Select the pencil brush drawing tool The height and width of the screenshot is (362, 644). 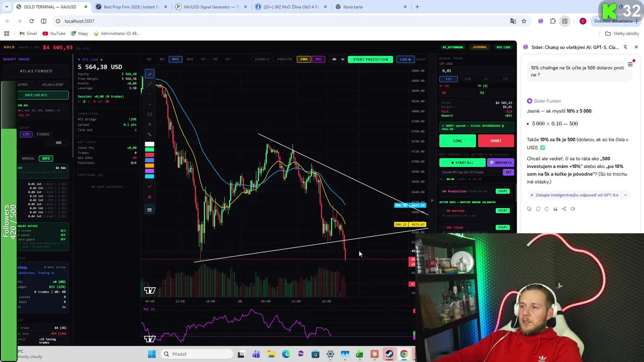[x=149, y=135]
